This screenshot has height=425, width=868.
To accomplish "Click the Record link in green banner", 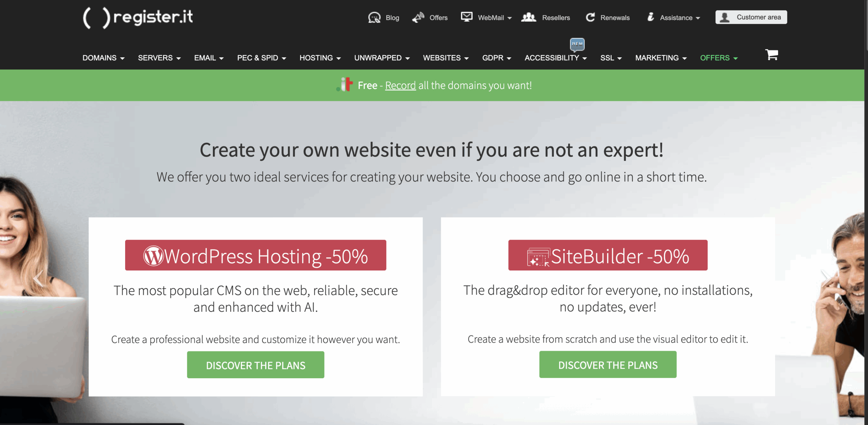I will pyautogui.click(x=400, y=85).
